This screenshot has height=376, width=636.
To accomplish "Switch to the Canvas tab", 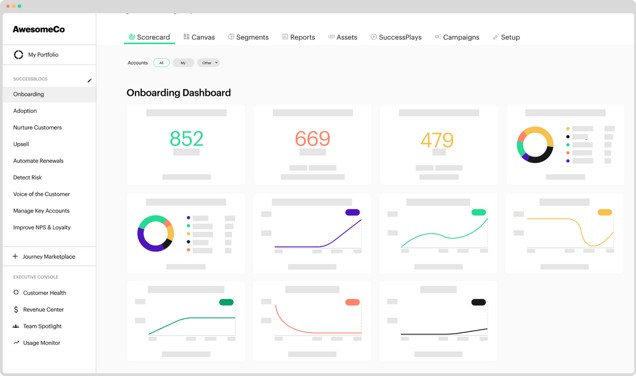I will 199,37.
